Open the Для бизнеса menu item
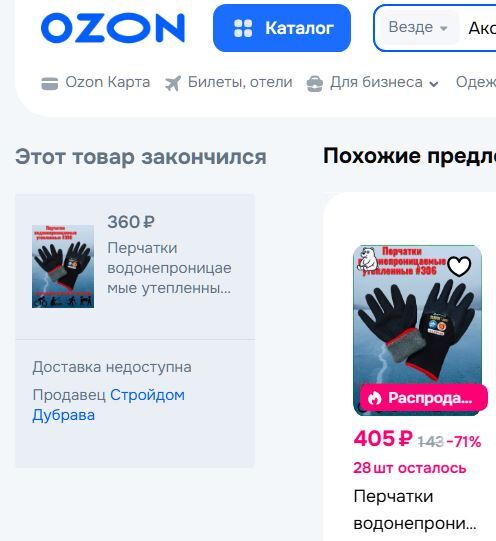Viewport: 496px width, 541px height. [373, 83]
